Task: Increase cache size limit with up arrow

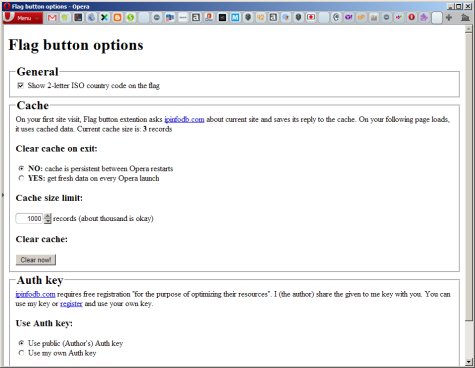Action: [x=48, y=216]
